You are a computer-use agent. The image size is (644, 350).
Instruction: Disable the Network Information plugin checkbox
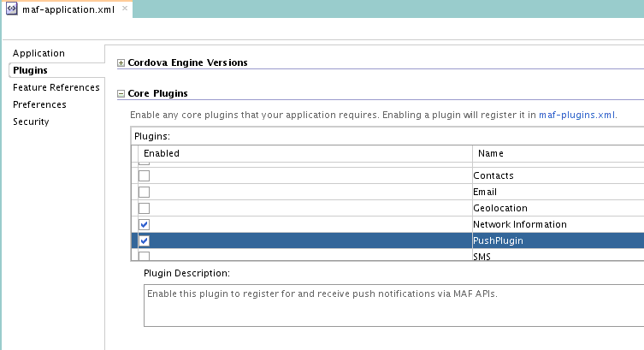145,225
